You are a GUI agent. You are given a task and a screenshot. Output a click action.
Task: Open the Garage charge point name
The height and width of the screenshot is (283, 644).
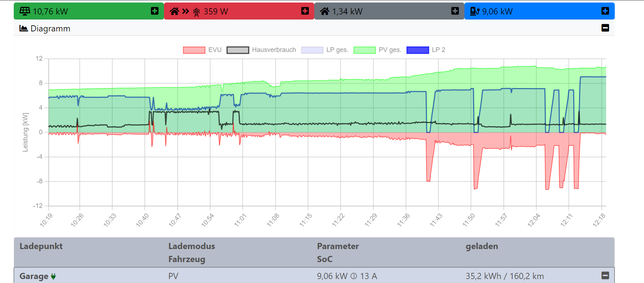pyautogui.click(x=34, y=276)
